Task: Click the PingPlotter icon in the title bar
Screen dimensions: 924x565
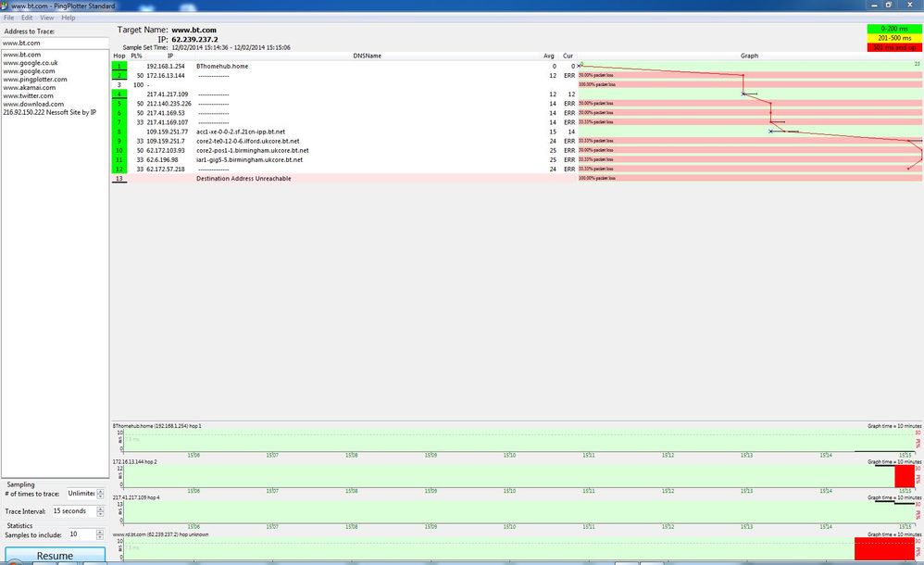Action: [x=5, y=6]
